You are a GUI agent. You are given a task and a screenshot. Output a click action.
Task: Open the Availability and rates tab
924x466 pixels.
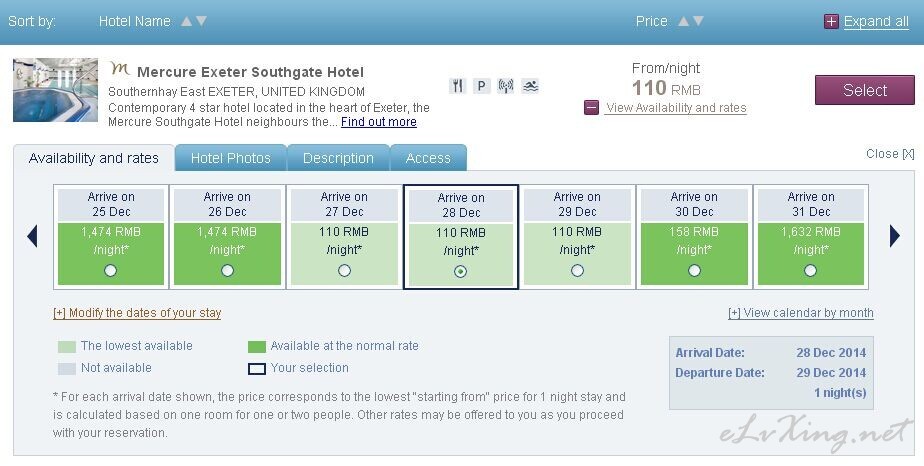click(94, 158)
